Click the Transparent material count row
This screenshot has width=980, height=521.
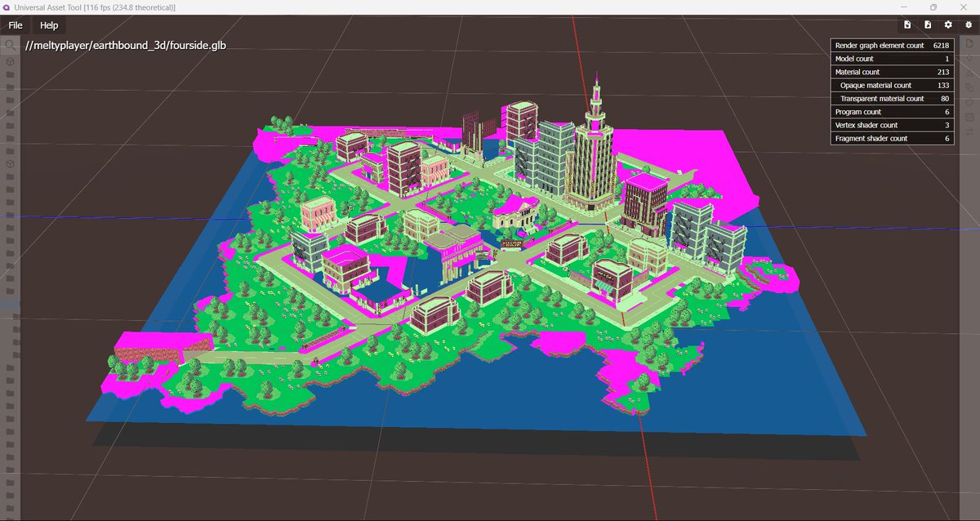pyautogui.click(x=892, y=98)
